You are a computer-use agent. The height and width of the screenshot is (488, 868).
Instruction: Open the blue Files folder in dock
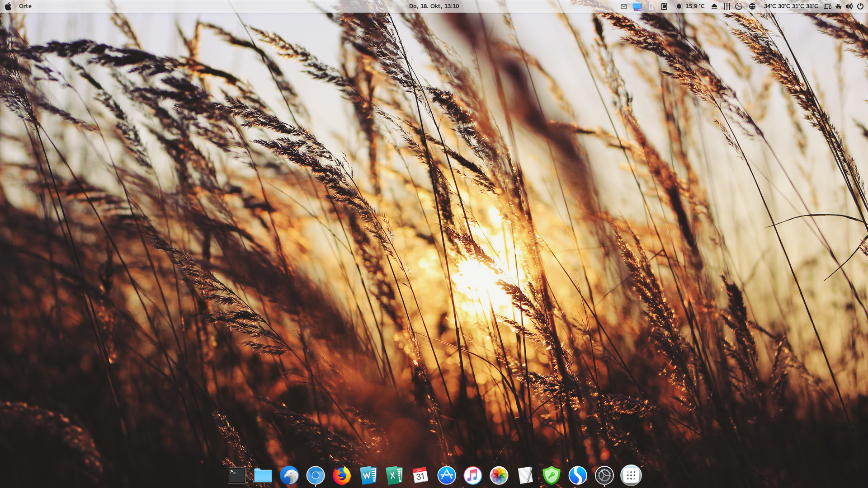[x=263, y=475]
